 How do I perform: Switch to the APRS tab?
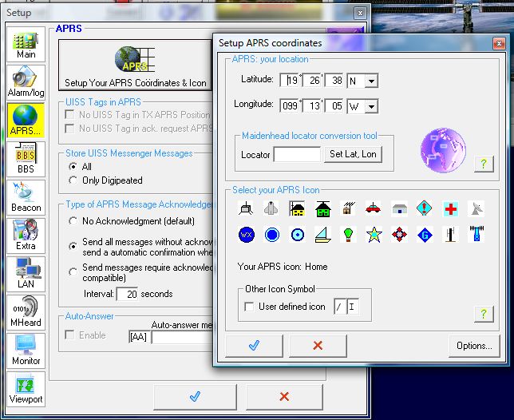(26, 121)
